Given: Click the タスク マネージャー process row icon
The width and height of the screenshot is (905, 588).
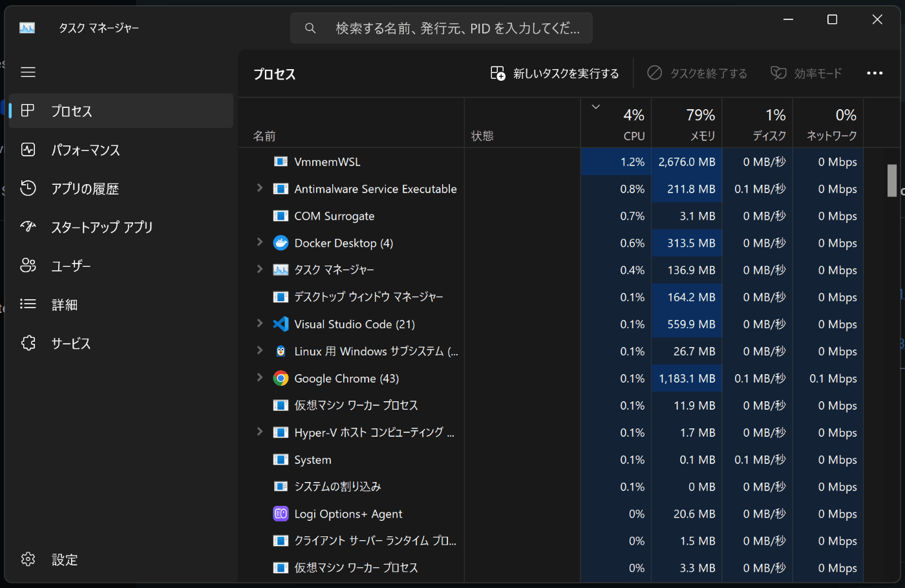Looking at the screenshot, I should pyautogui.click(x=281, y=270).
